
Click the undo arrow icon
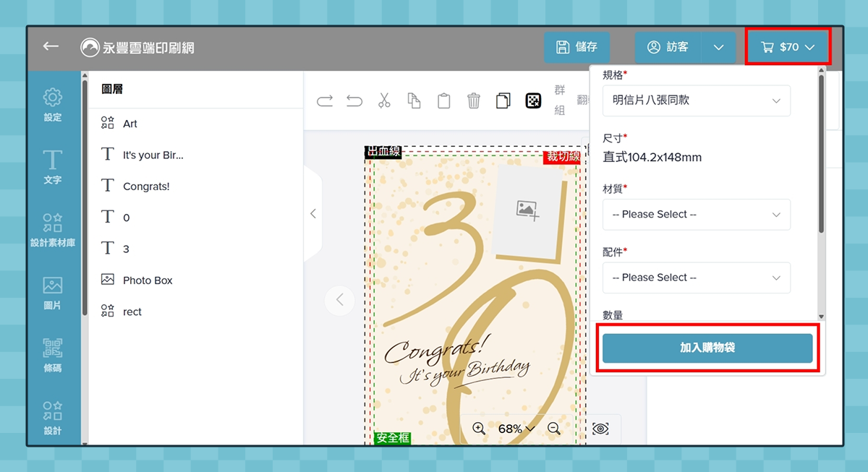[x=354, y=100]
